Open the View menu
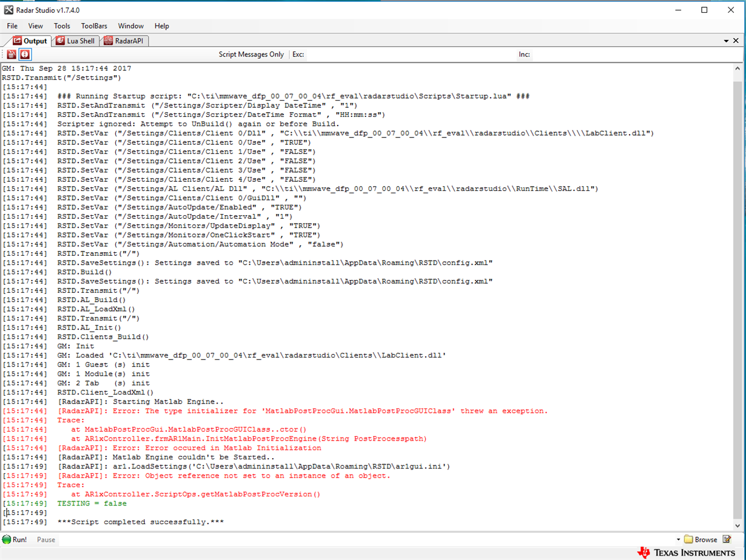Image resolution: width=746 pixels, height=560 pixels. pos(36,26)
